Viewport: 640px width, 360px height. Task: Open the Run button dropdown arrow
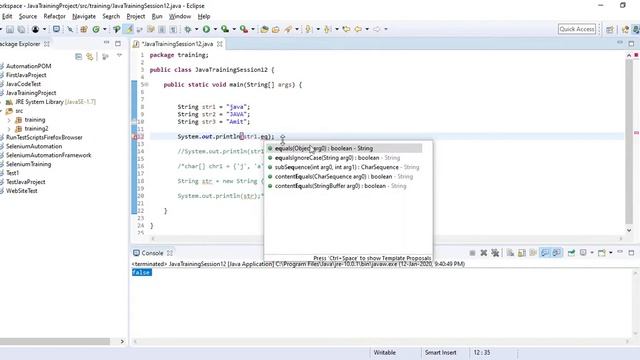click(216, 29)
